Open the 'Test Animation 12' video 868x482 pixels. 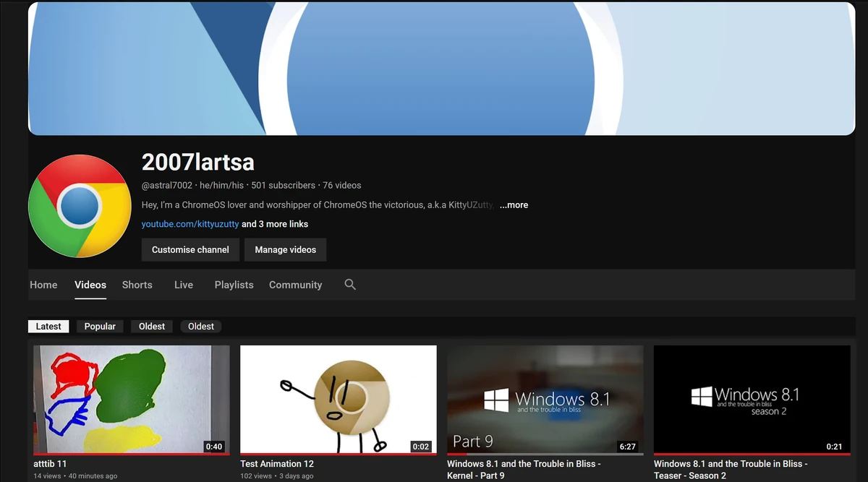point(338,399)
